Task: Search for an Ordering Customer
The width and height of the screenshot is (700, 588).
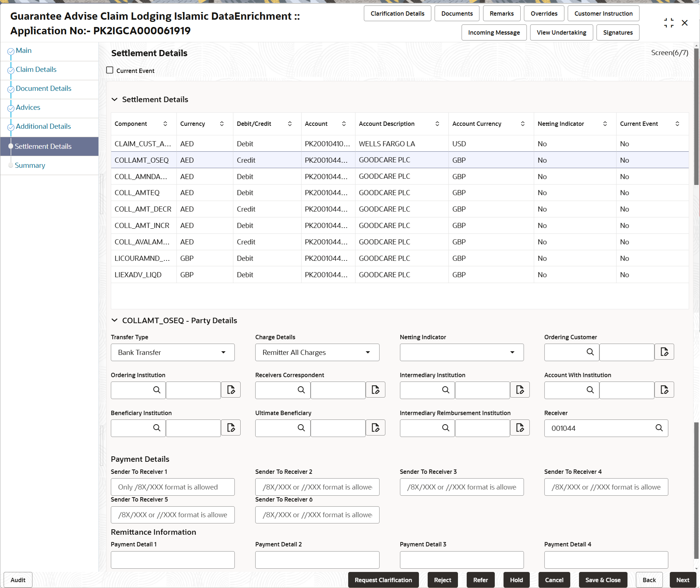Action: pos(590,352)
